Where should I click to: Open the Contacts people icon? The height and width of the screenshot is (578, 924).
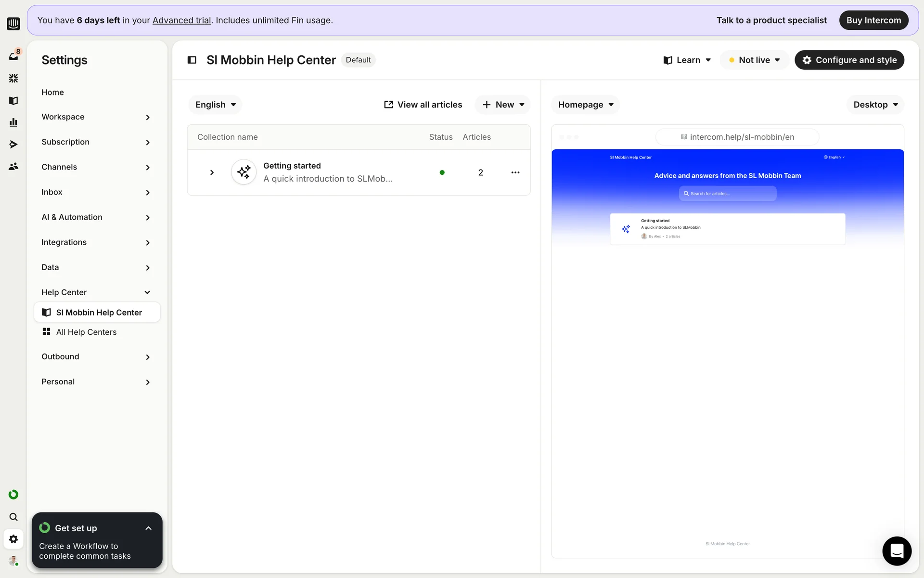(13, 167)
